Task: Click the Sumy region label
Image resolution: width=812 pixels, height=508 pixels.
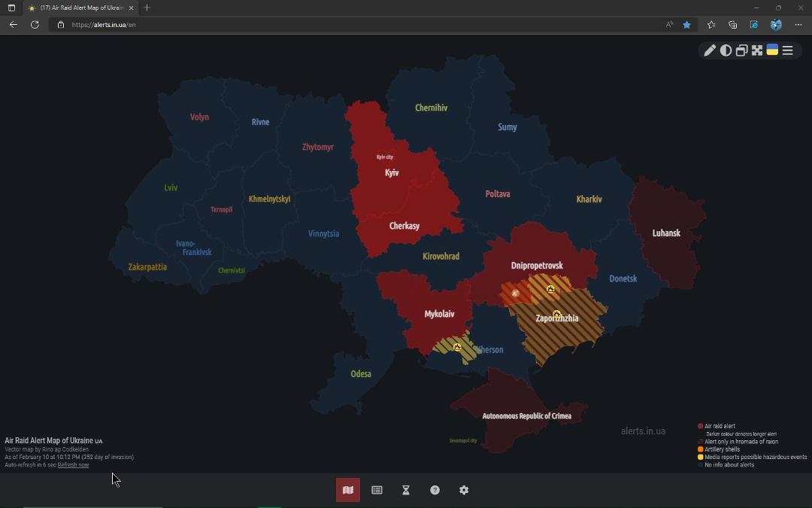Action: 507,127
